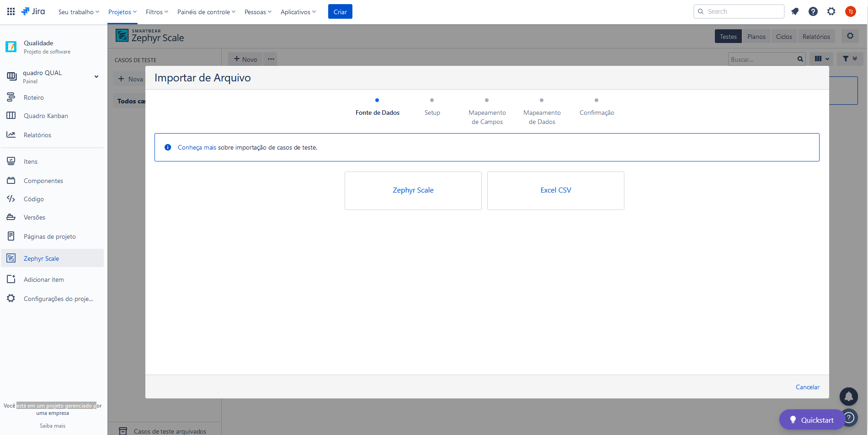The image size is (868, 435).
Task: Click the notifications icon in top bar
Action: pyautogui.click(x=795, y=11)
